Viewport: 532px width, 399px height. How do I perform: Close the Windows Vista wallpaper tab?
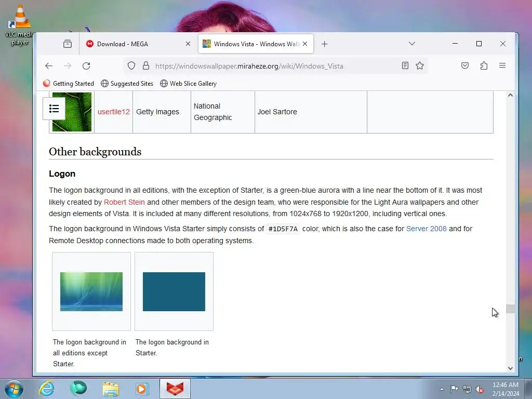(305, 44)
